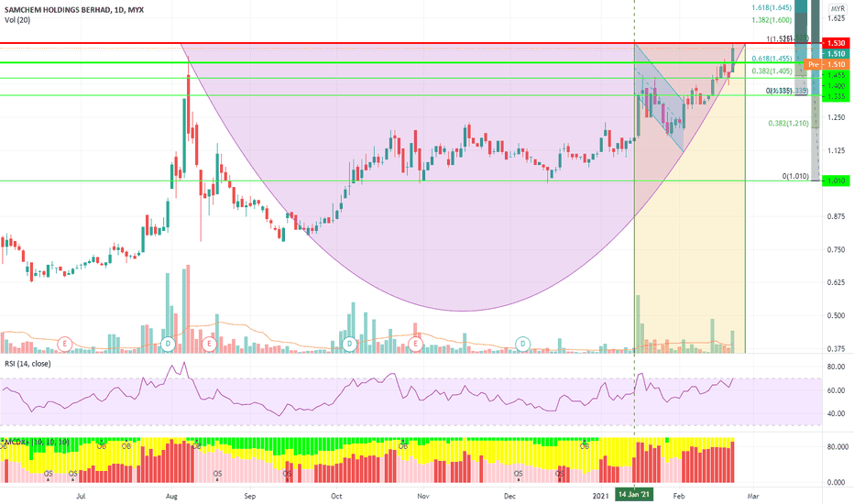This screenshot has height=504, width=854.
Task: Select the orange Pre 1.510 price label
Action: click(x=827, y=64)
